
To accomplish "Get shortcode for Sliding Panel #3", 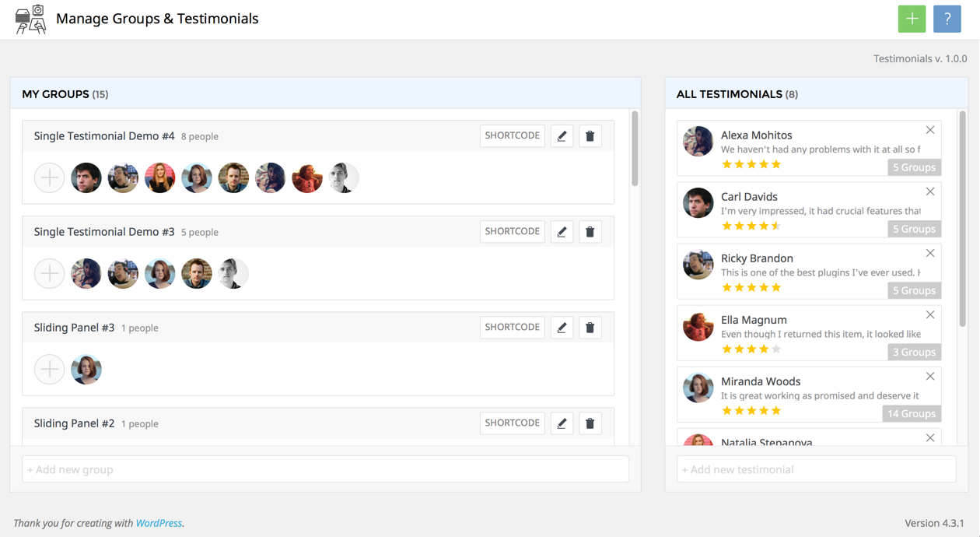I will 512,328.
